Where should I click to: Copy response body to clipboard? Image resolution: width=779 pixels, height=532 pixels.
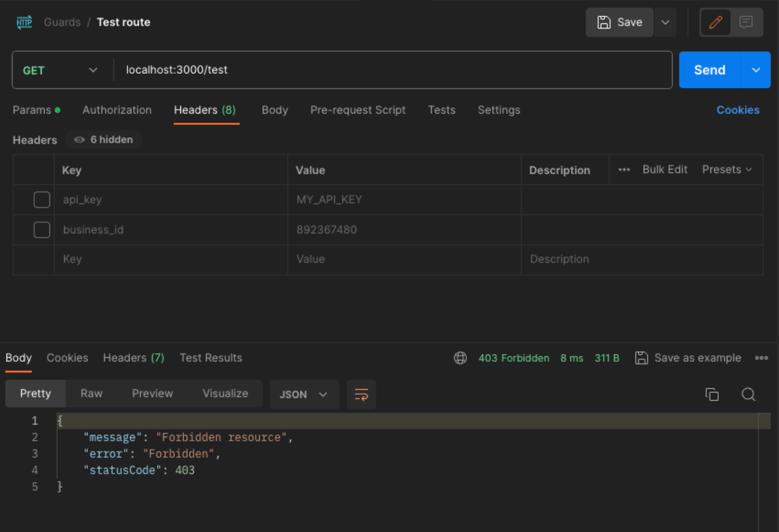(712, 394)
